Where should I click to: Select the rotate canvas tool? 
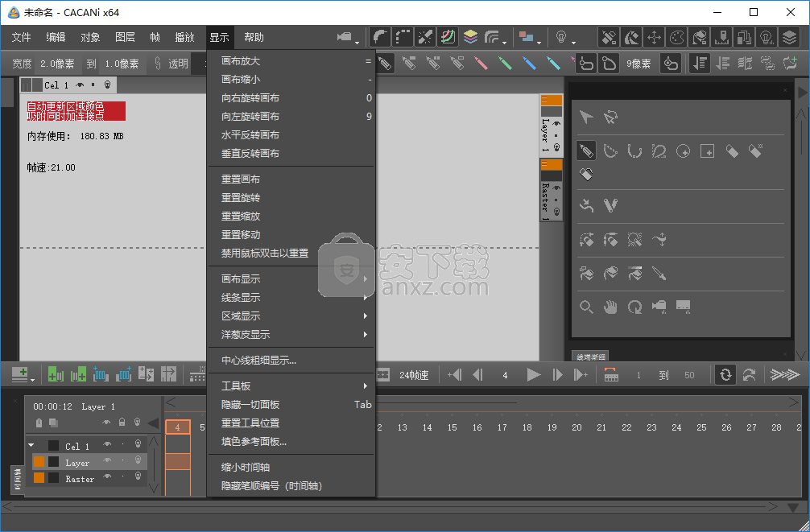point(634,307)
